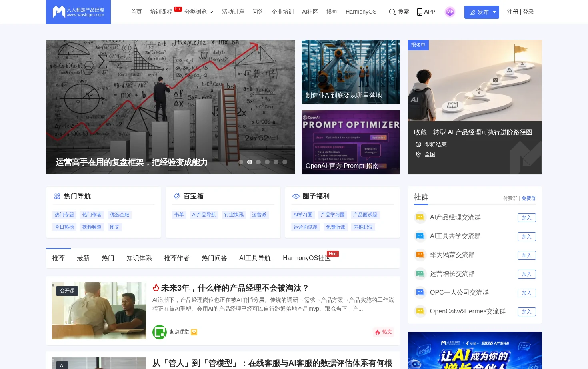Open 摸鱼 in navigation
This screenshot has width=588, height=369.
tap(332, 12)
